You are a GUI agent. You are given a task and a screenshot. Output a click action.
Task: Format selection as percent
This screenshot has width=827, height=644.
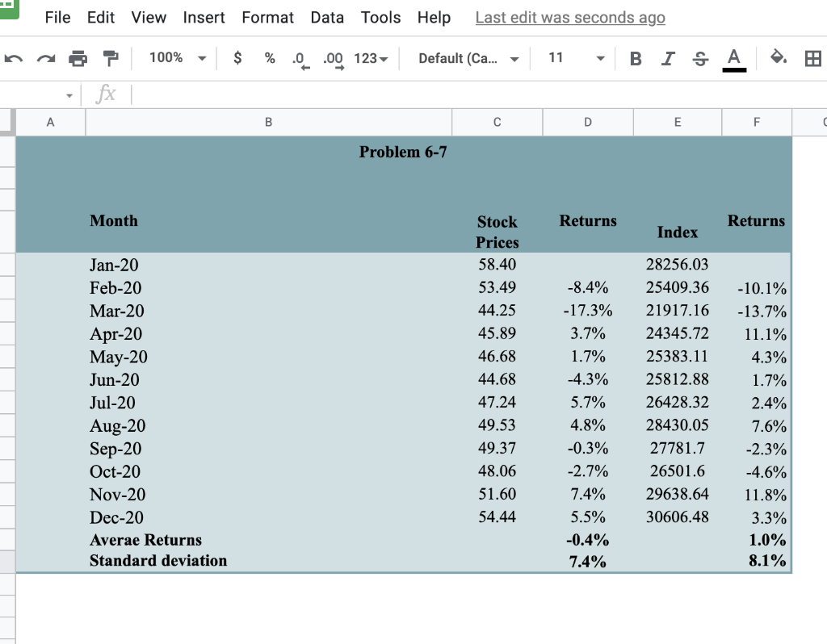(x=269, y=58)
